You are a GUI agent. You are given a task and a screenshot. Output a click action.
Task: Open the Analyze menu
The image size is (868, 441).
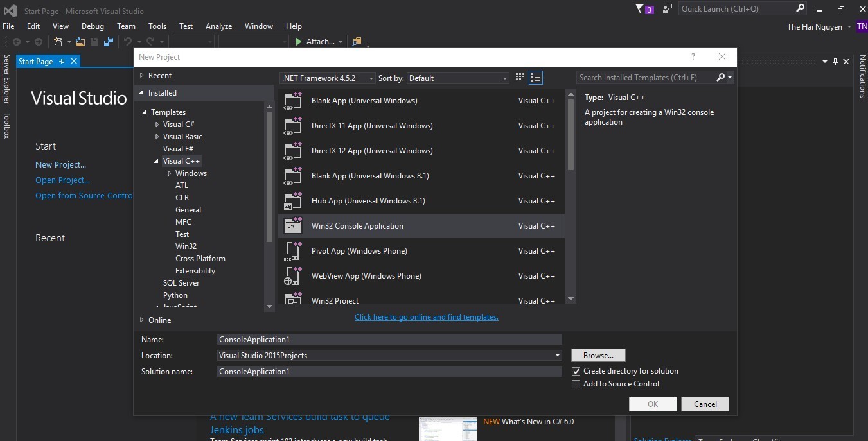pos(218,26)
